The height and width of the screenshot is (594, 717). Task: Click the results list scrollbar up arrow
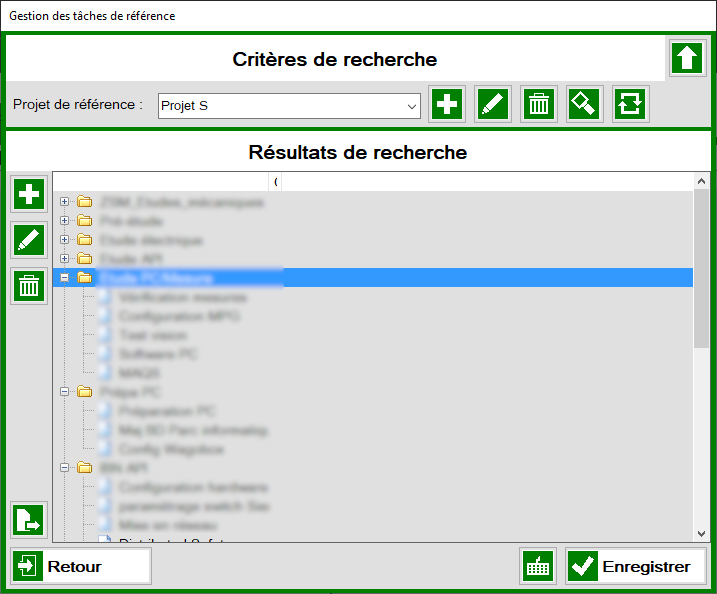click(x=701, y=182)
